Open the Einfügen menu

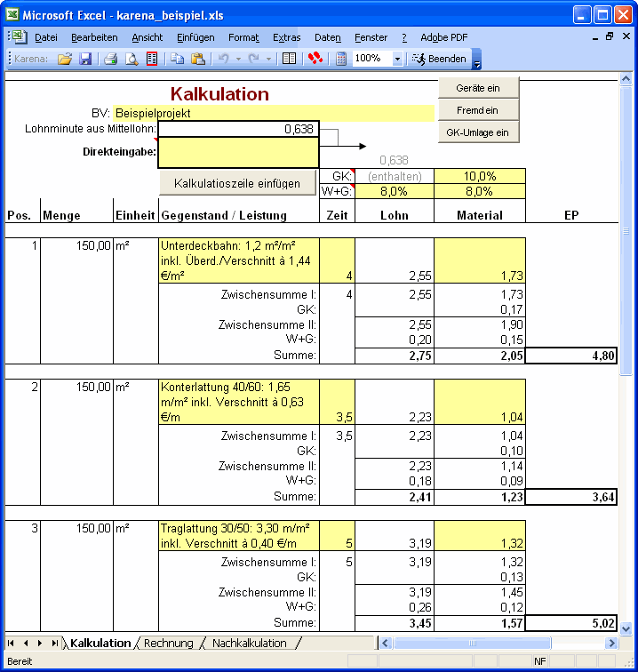[195, 37]
